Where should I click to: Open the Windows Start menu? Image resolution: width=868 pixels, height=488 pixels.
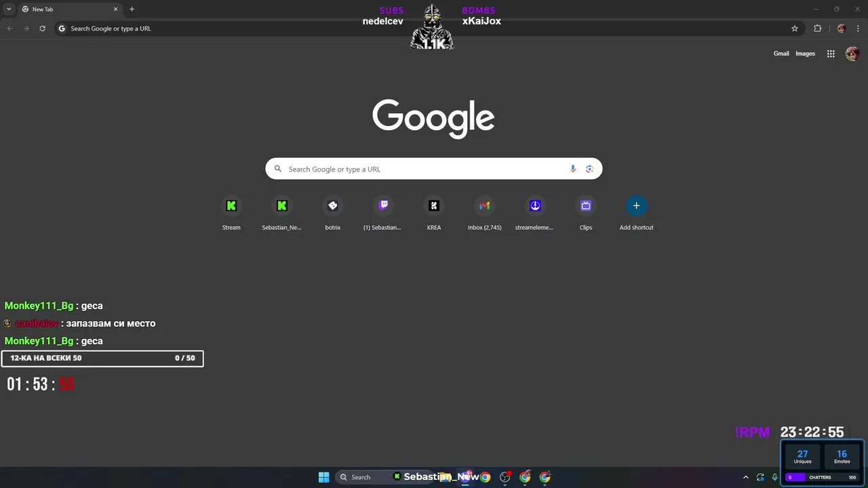pyautogui.click(x=323, y=477)
